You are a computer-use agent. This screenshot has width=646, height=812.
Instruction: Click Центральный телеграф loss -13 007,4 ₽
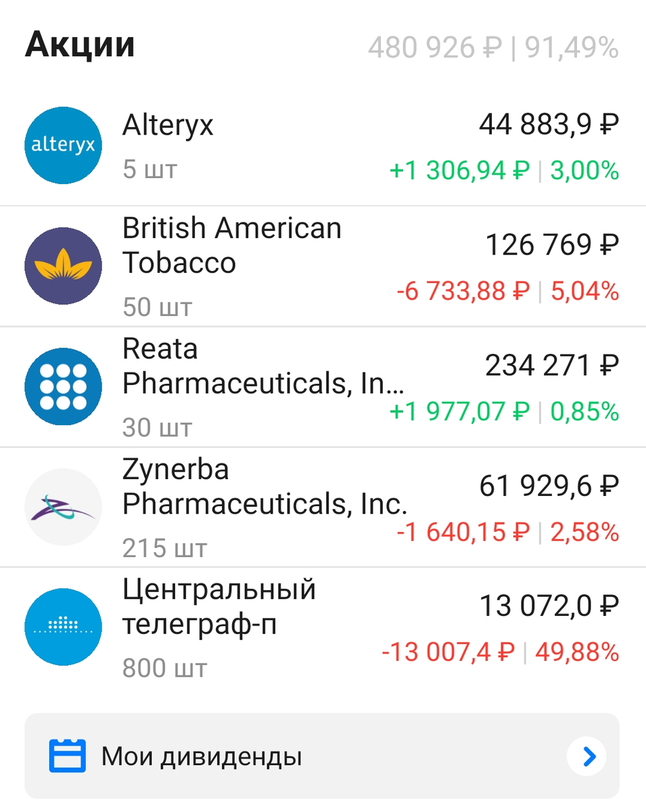pyautogui.click(x=448, y=652)
